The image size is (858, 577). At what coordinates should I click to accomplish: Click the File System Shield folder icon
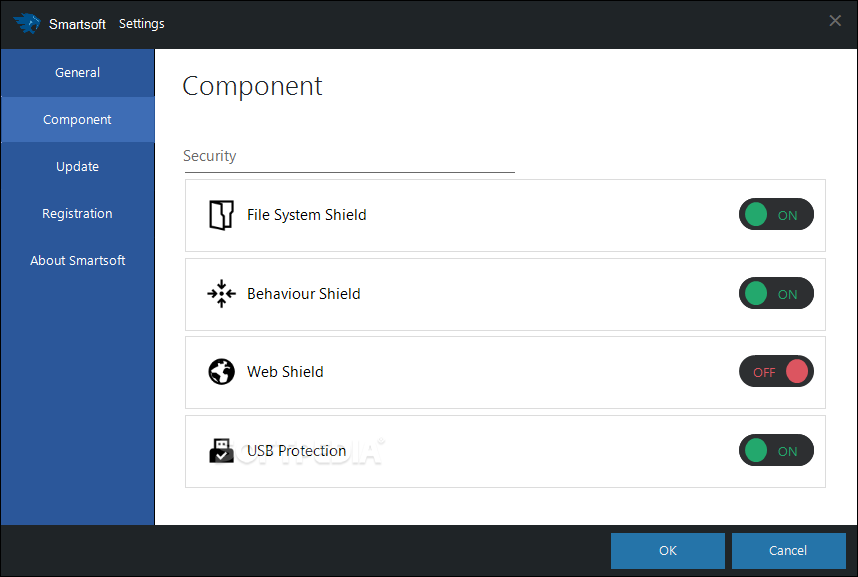(221, 215)
